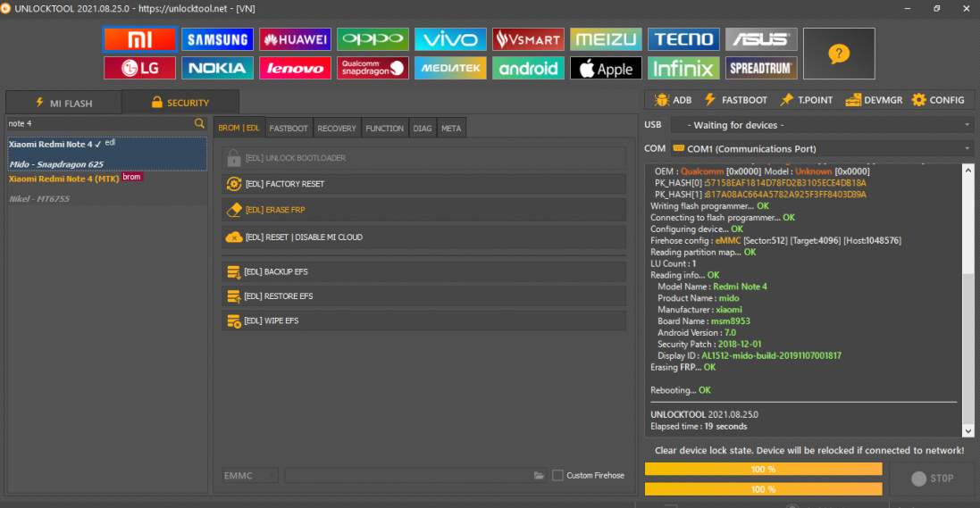Viewport: 980px width, 508px height.
Task: Open the DIAG tab
Action: [423, 128]
